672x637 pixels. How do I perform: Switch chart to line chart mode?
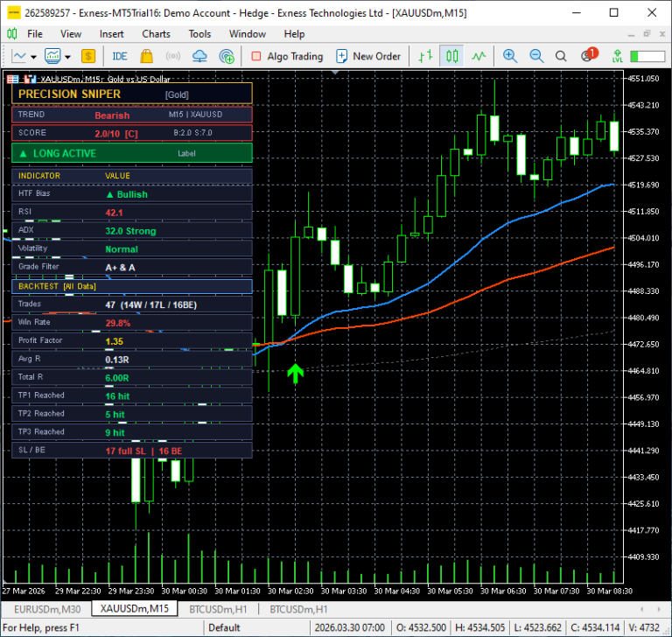[479, 56]
